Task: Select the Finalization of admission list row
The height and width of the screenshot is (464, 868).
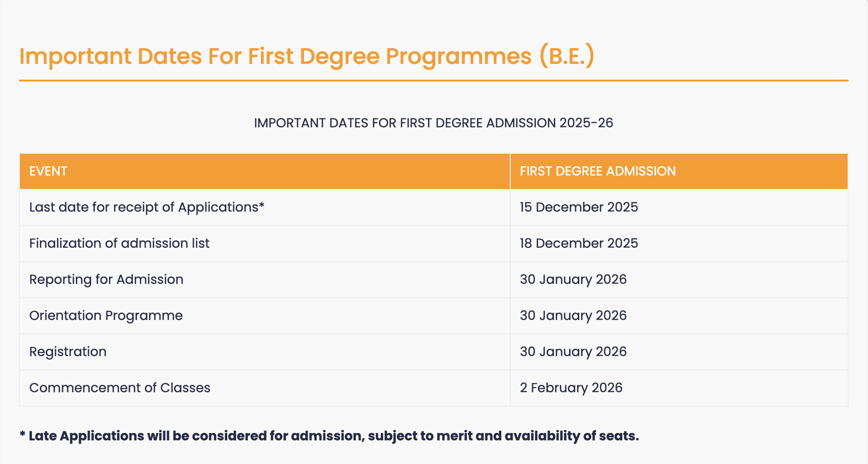Action: click(434, 244)
